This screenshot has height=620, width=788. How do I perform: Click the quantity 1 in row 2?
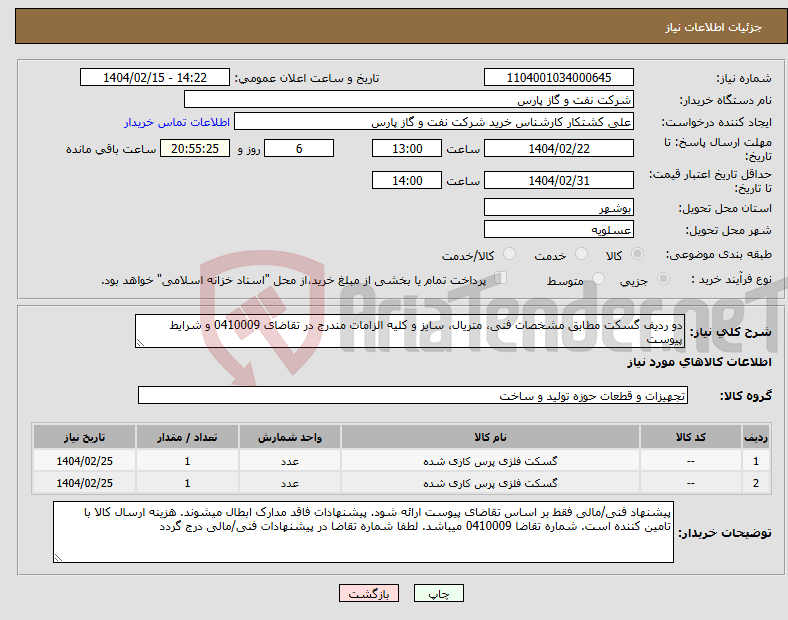pos(187,483)
